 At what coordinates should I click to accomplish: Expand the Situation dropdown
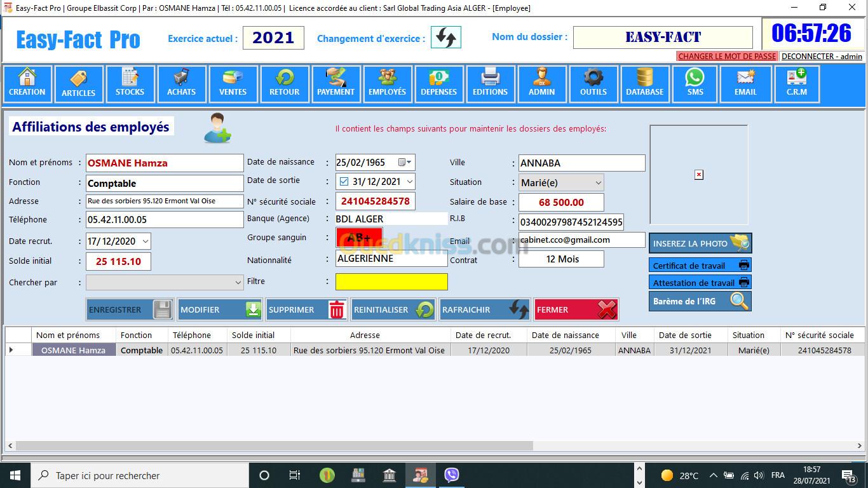coord(597,183)
